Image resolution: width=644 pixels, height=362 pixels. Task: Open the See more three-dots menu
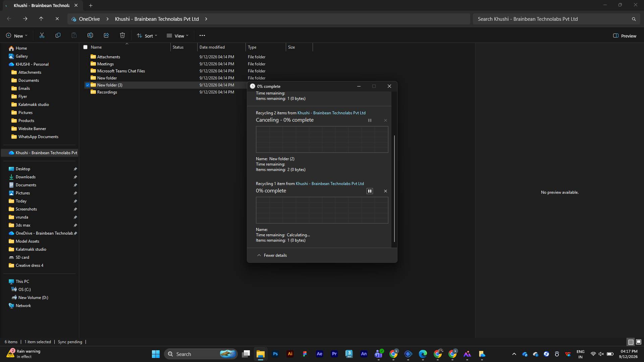202,36
